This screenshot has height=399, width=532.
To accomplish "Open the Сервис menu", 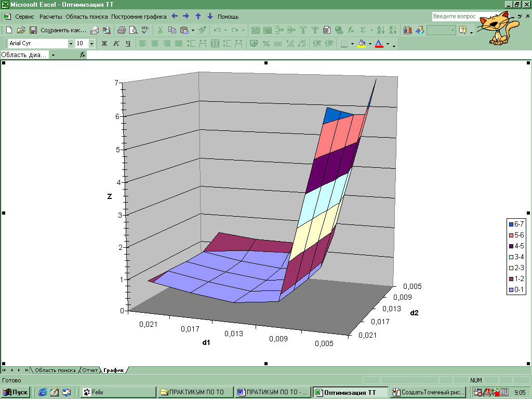I will (24, 17).
